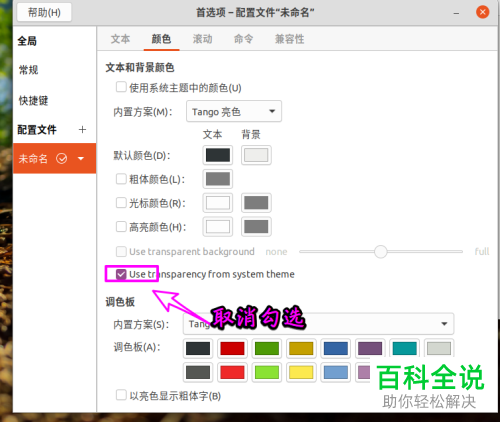Image resolution: width=500 pixels, height=422 pixels.
Task: Select the dark gray palette swatch
Action: coord(198,372)
